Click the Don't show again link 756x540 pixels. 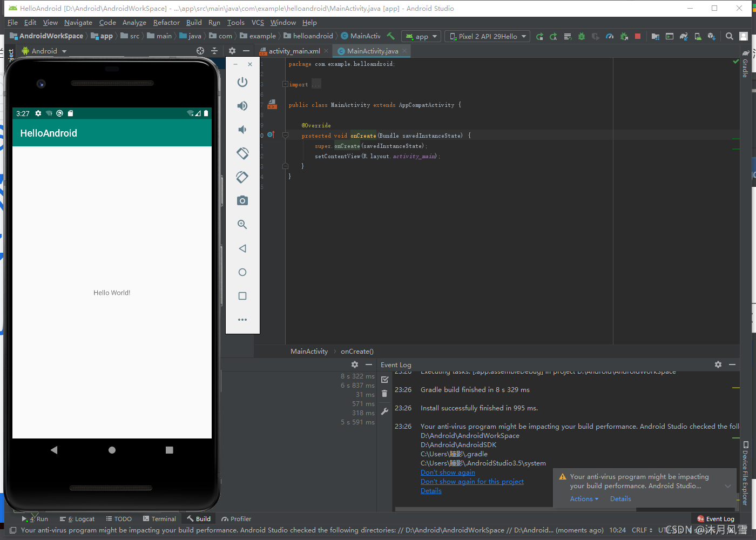[x=448, y=473]
